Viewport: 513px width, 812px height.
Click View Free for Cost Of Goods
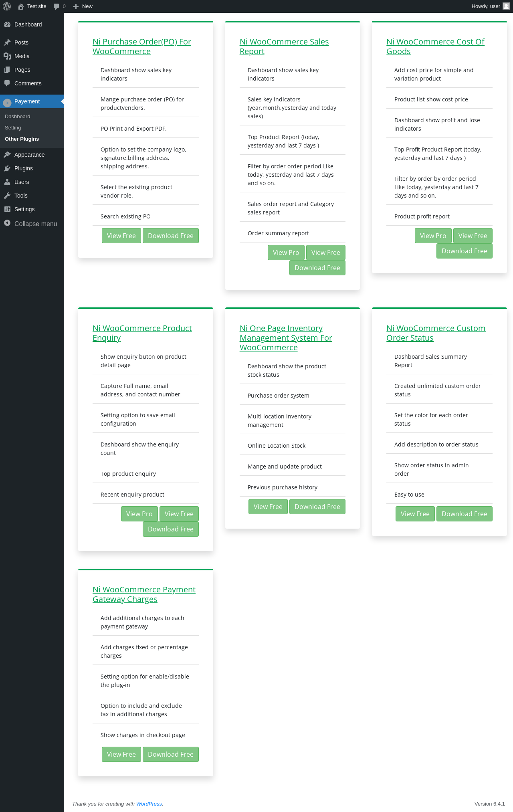click(x=473, y=236)
